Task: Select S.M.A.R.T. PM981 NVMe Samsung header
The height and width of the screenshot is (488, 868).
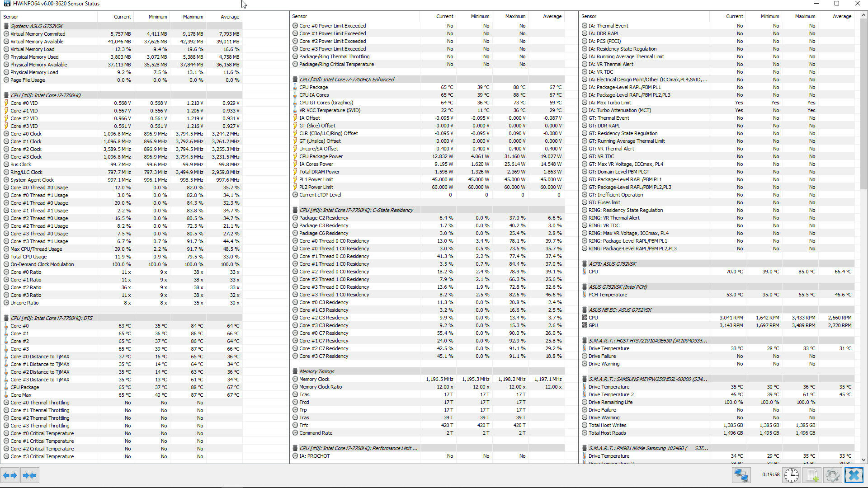Action: click(x=717, y=448)
